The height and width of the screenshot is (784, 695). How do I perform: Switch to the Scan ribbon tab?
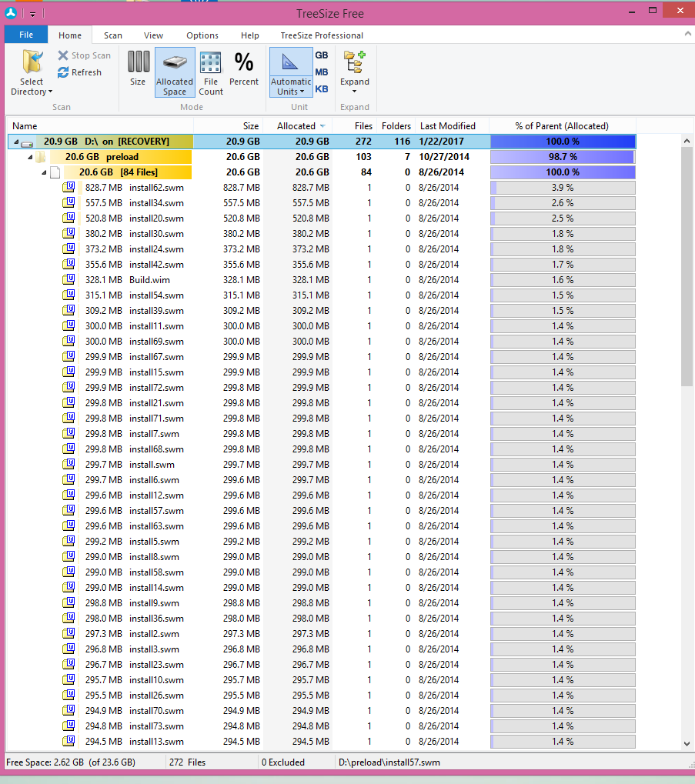[x=113, y=35]
